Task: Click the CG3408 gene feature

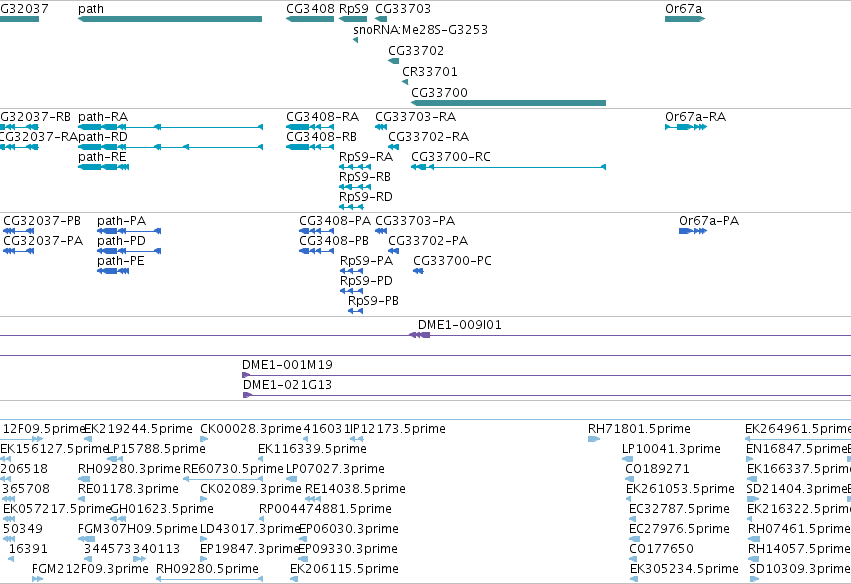Action: pyautogui.click(x=310, y=19)
